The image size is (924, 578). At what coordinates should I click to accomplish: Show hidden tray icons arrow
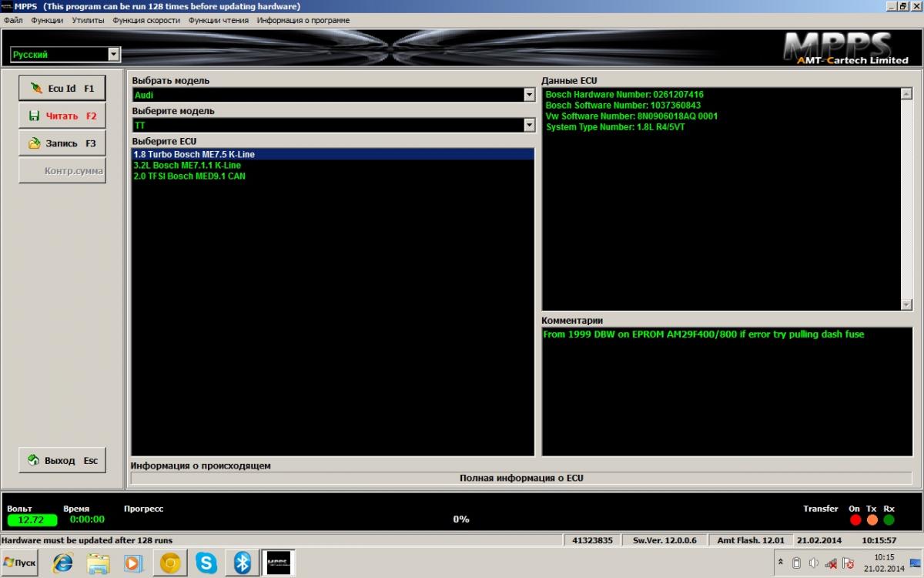coord(782,563)
